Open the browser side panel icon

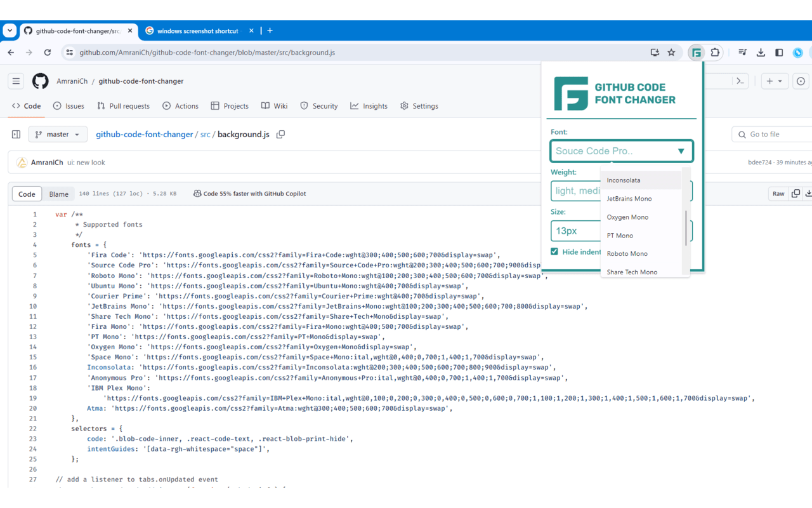coord(779,53)
